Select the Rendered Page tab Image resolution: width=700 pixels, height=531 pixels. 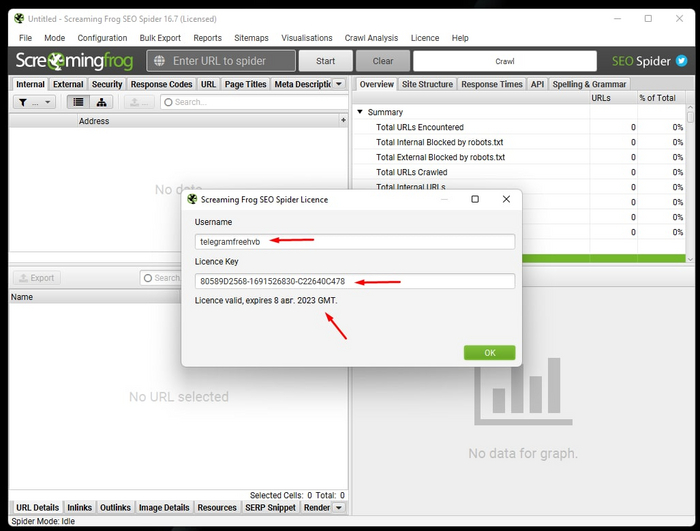pos(317,507)
